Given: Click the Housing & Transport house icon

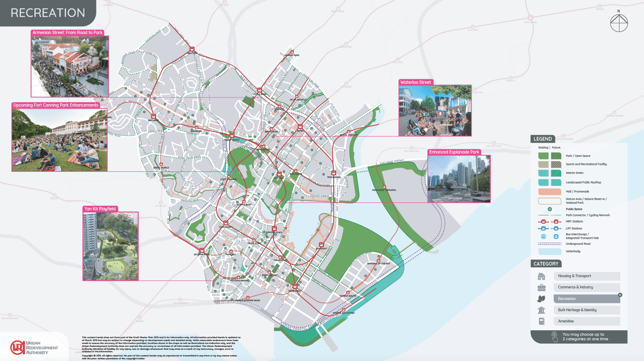Looking at the screenshot, I should click(541, 276).
